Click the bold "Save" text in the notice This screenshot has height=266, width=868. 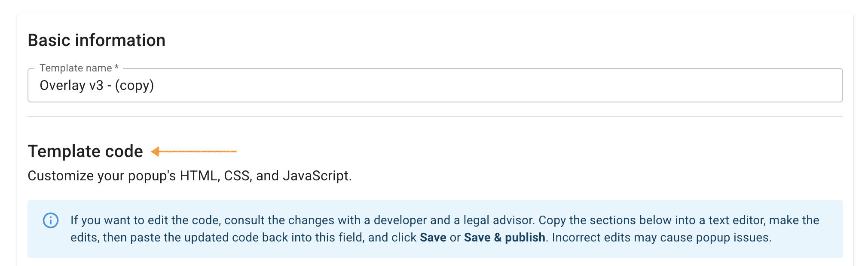pos(433,238)
